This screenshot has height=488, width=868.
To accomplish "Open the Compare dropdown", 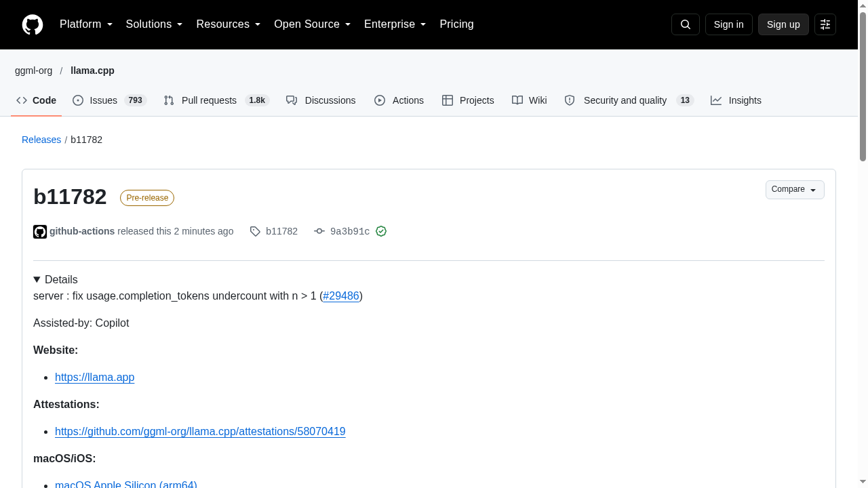I will [795, 190].
